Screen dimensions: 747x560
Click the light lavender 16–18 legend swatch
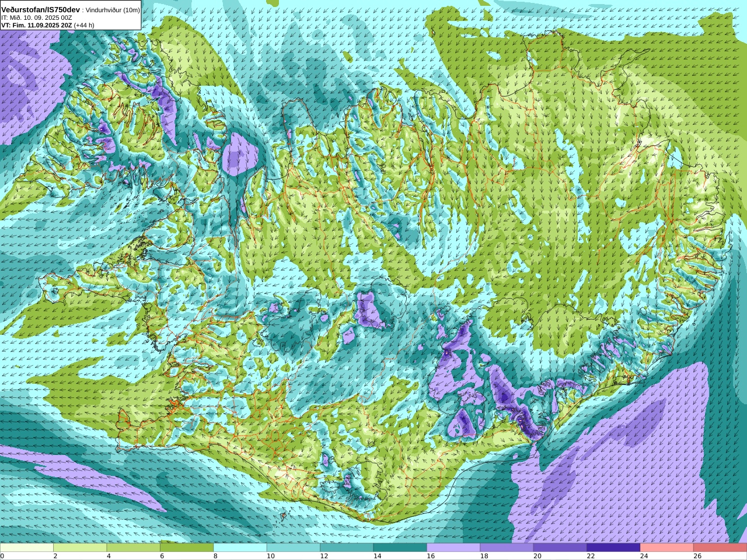point(453,548)
